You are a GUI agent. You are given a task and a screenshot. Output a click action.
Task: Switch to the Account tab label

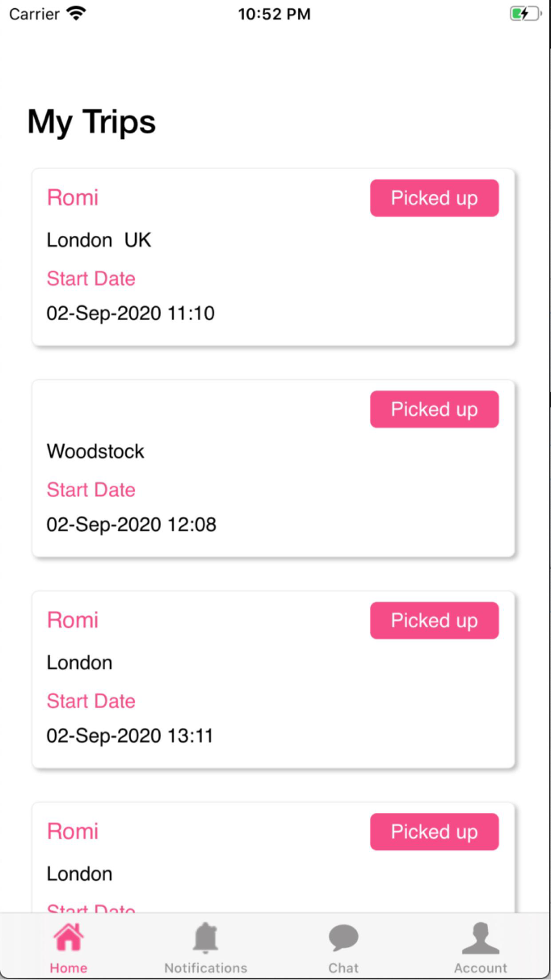tap(480, 968)
